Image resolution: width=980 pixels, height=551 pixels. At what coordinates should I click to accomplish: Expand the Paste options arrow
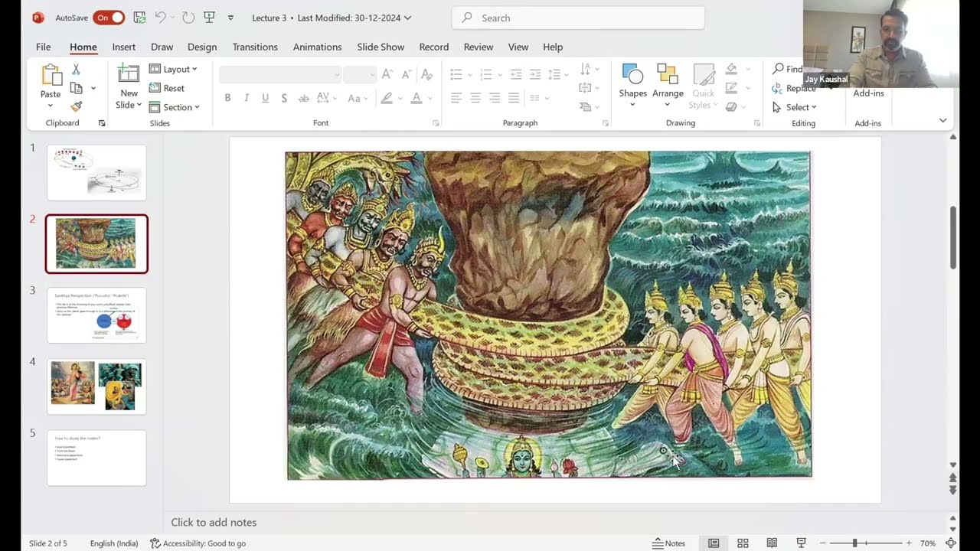[x=51, y=106]
